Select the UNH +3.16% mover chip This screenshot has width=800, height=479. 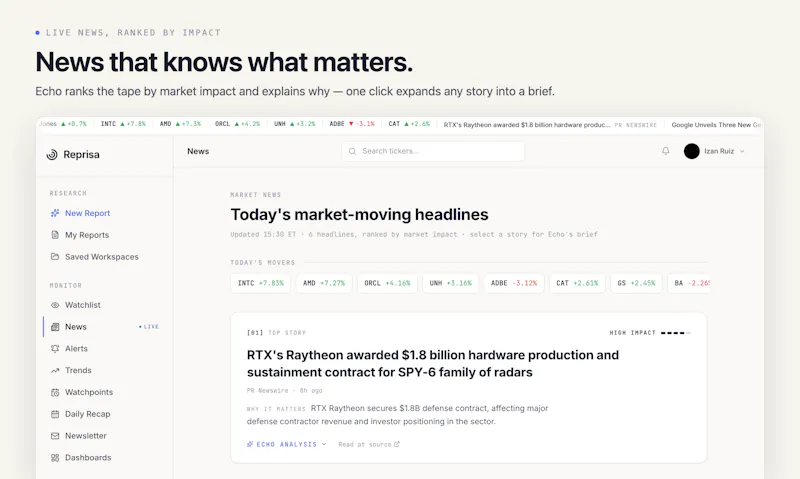(451, 283)
